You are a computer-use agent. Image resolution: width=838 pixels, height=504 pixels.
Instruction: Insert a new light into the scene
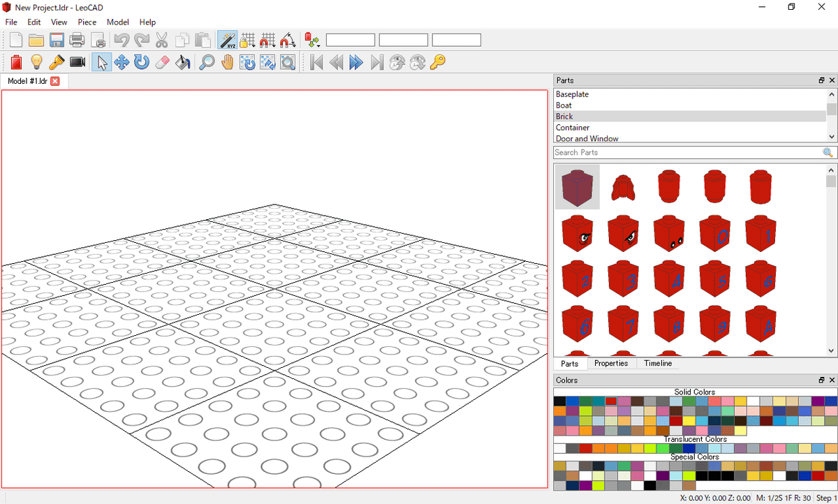pyautogui.click(x=36, y=62)
